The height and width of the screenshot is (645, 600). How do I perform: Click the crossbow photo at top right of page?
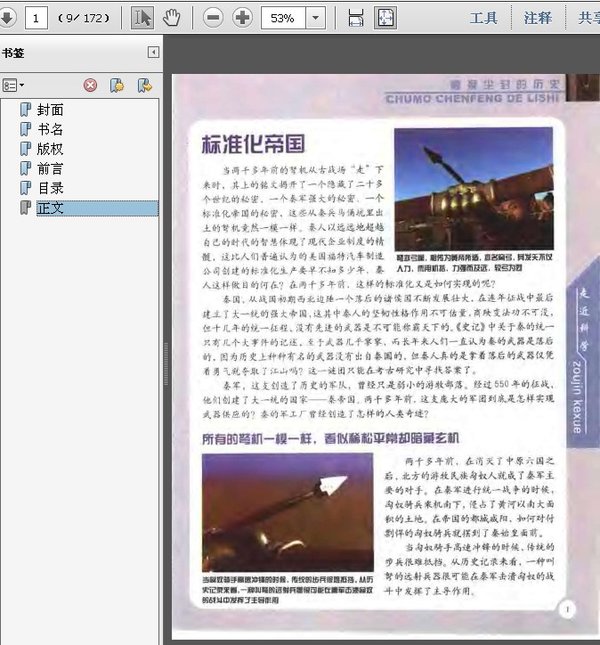tap(473, 188)
